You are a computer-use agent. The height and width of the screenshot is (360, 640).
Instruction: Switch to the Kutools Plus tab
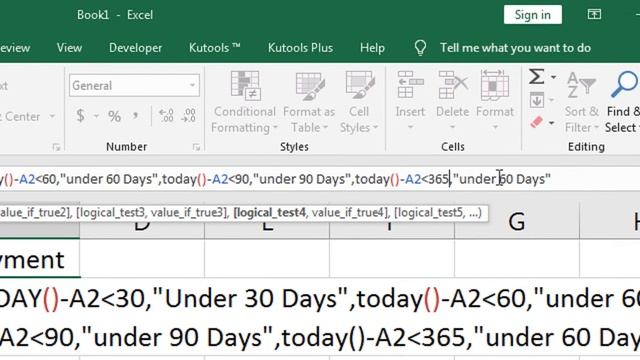[x=300, y=48]
